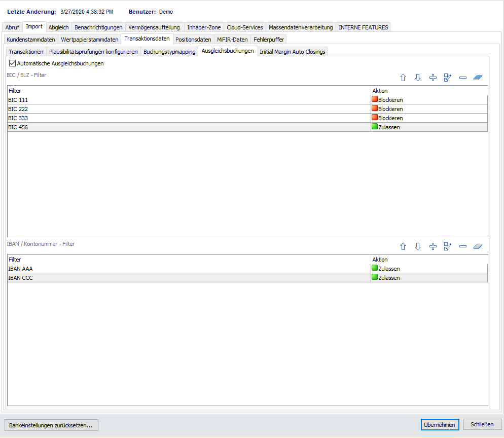Add new BIC / BLZ filter with plus icon

433,78
